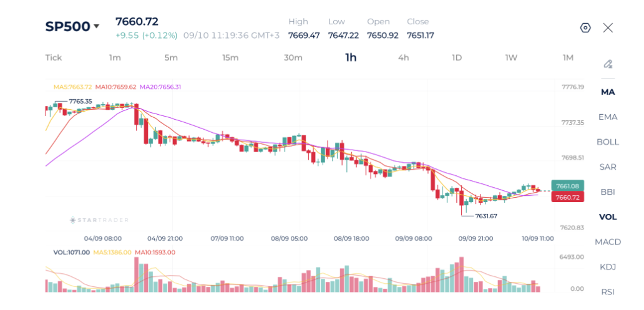Click the SP500 symbol name
644x310 pixels.
67,26
